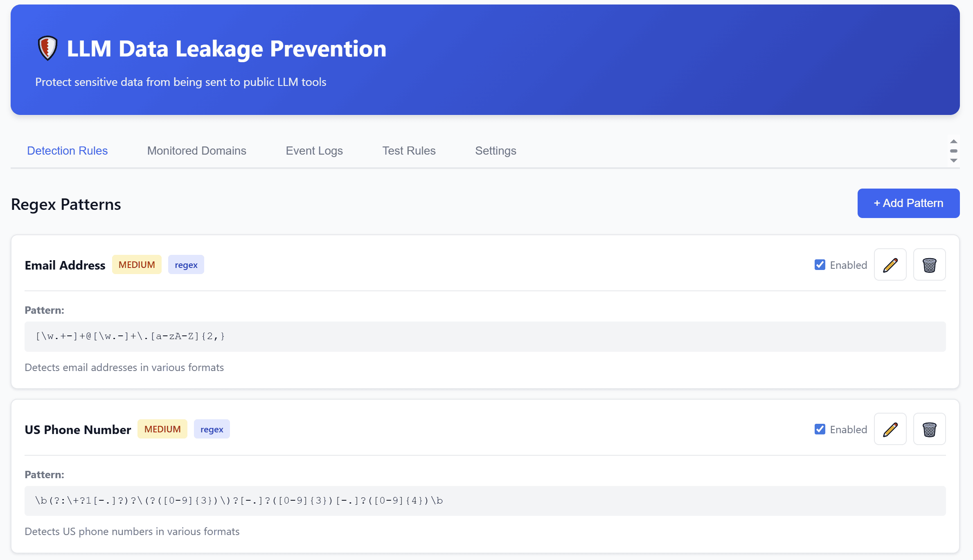973x560 pixels.
Task: Click the shield logo icon in header
Action: point(47,48)
